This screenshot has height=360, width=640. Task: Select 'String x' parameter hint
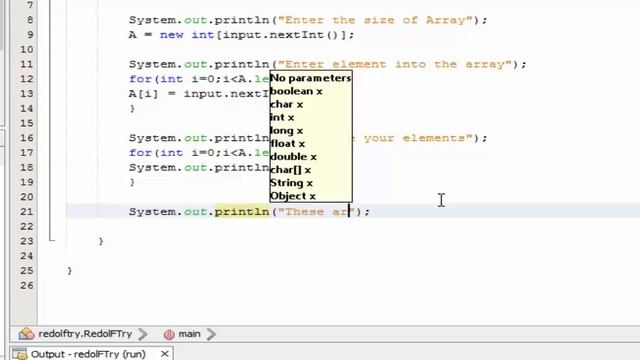click(291, 182)
